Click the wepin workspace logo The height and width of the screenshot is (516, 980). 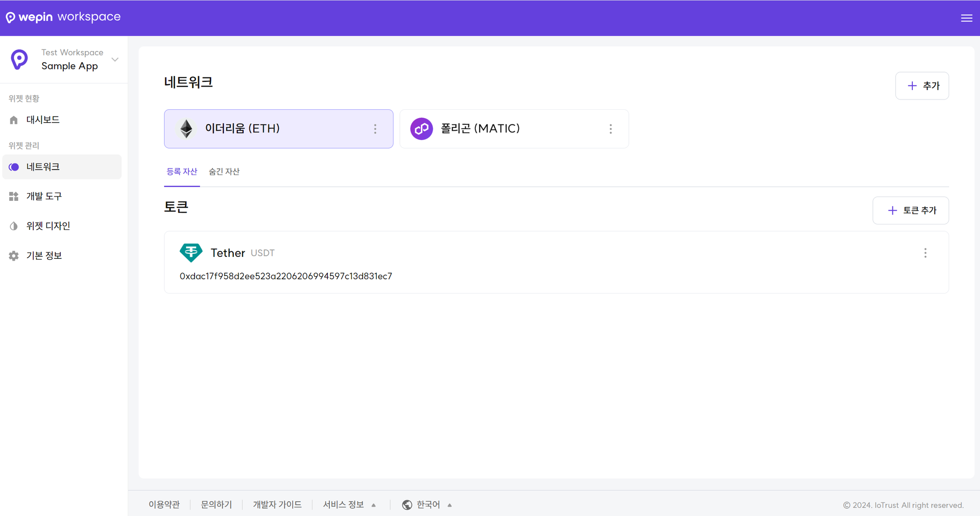[x=63, y=17]
